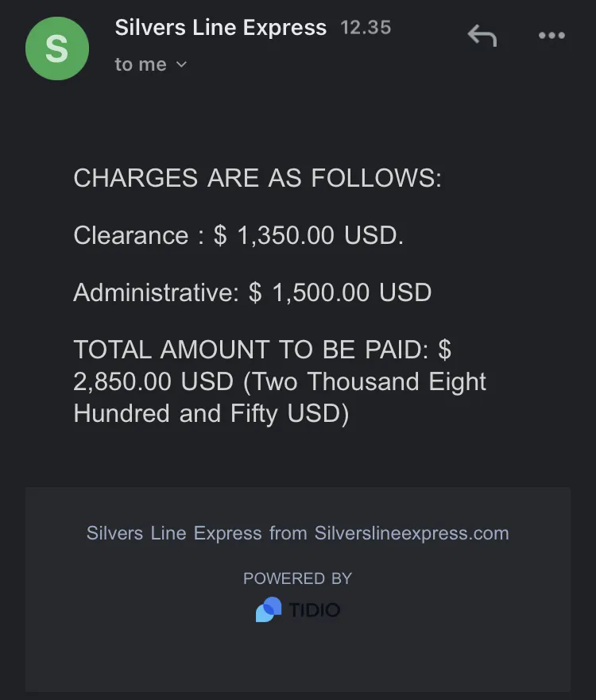Tap the 'to me' recipient text

point(141,64)
